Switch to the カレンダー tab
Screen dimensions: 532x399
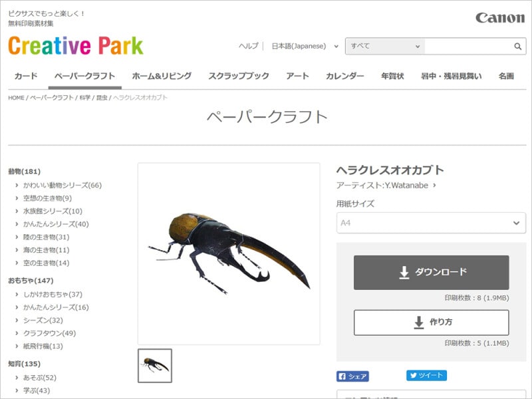tap(344, 76)
